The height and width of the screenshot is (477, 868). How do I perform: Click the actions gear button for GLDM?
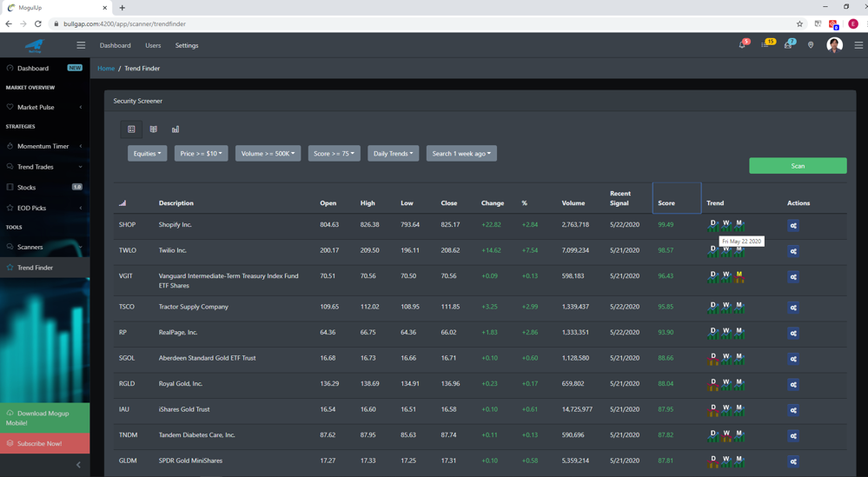point(793,461)
